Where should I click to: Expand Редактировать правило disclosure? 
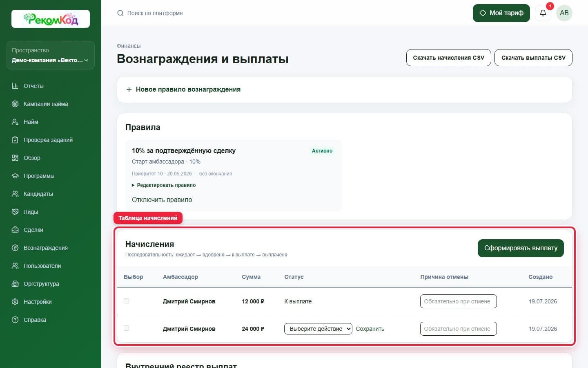click(164, 185)
